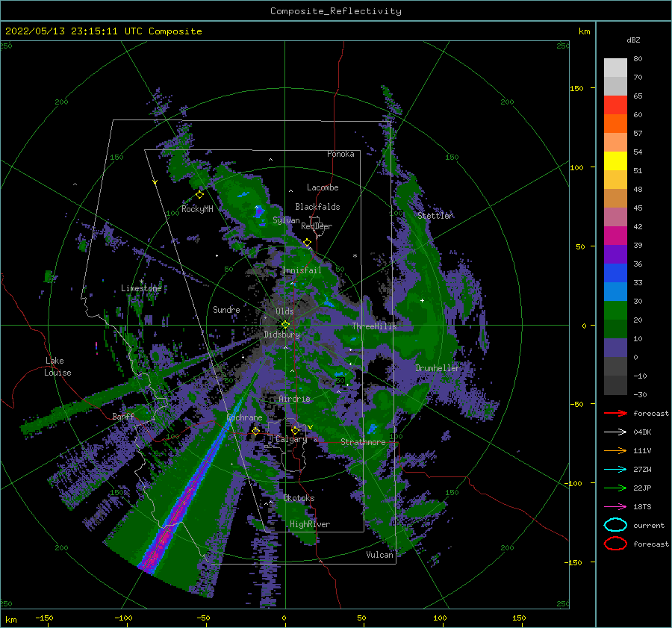Click the dark green swatch between 20 and 10
Viewport: 672px width, 628px height.
[x=615, y=329]
